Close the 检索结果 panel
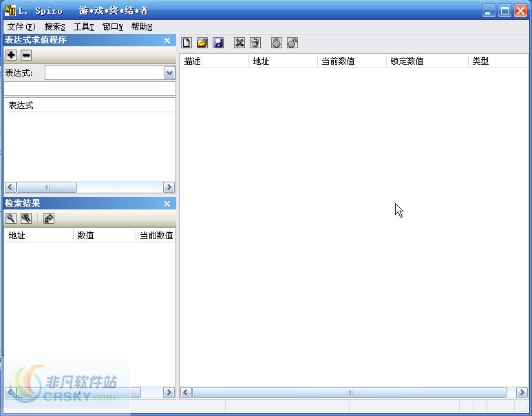 pos(167,203)
